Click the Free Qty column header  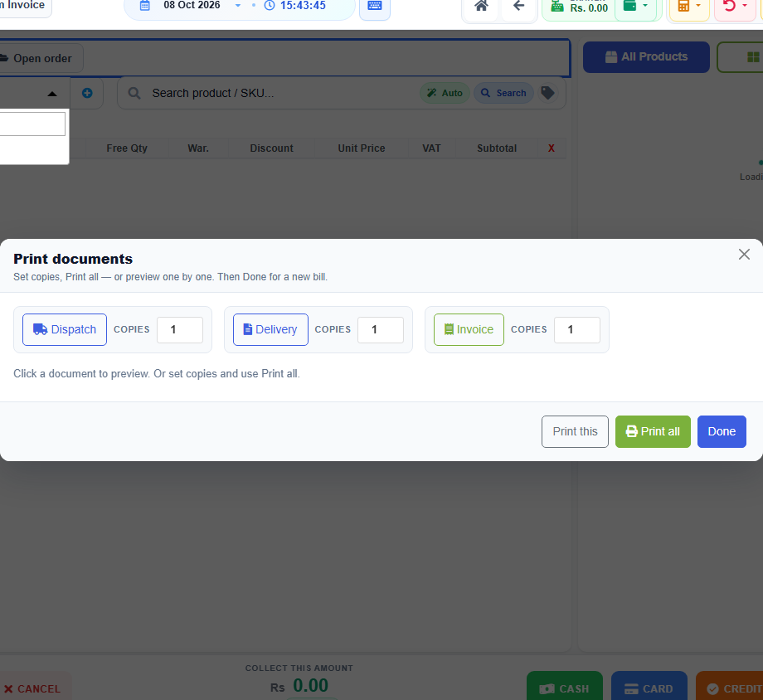pyautogui.click(x=127, y=148)
